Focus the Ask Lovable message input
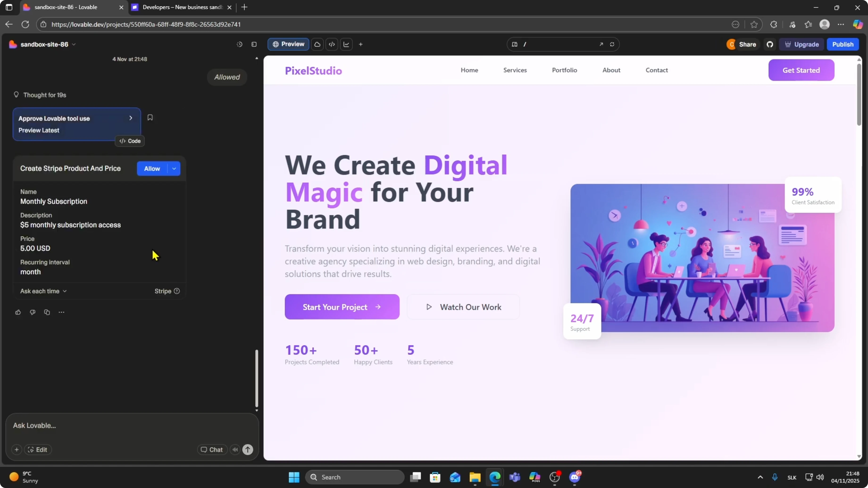 132,426
